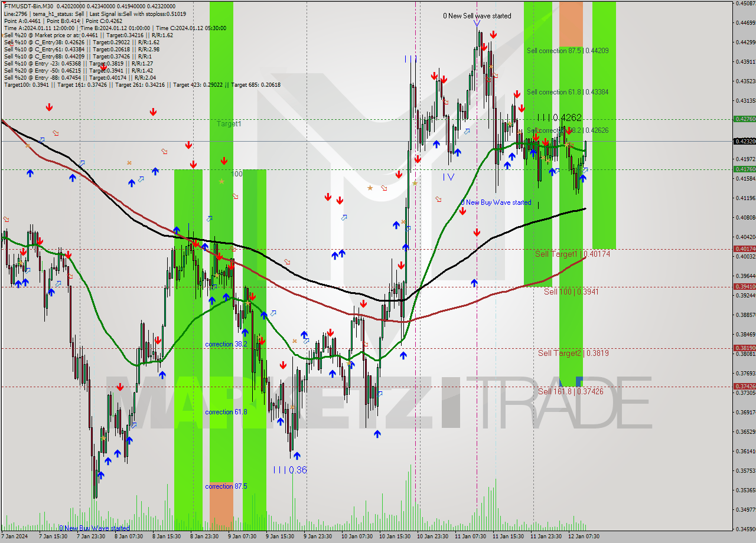Screen dimensions: 756x543
Task: Click the blue 'correction 38.2' label
Action: pyautogui.click(x=226, y=344)
